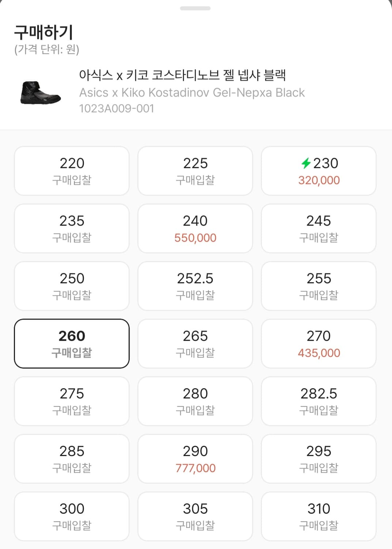The image size is (392, 549).
Task: Tap the Gel-Nepxa Black shoe thumbnail
Action: [x=40, y=93]
